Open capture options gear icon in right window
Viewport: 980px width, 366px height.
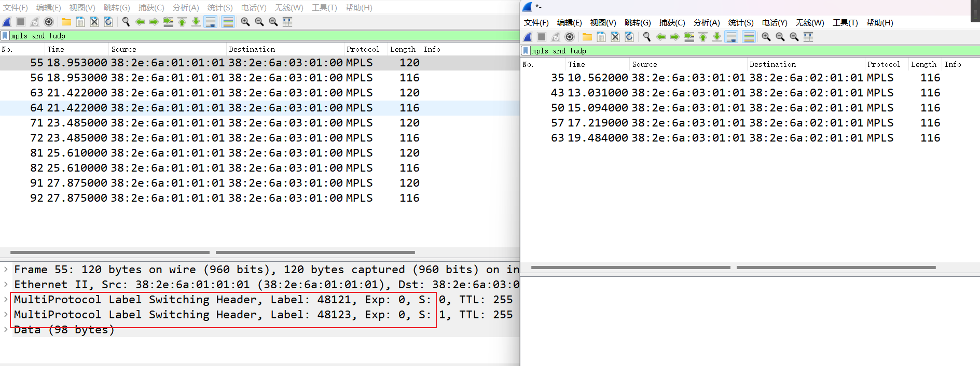click(570, 37)
